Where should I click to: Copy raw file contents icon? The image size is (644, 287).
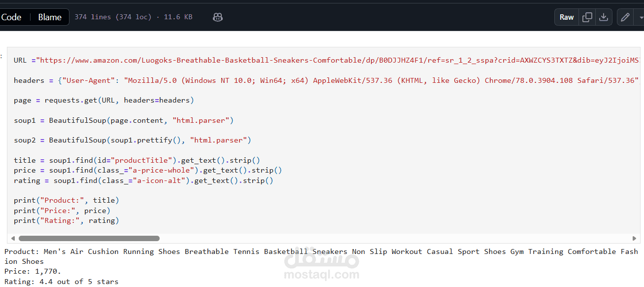click(x=587, y=17)
